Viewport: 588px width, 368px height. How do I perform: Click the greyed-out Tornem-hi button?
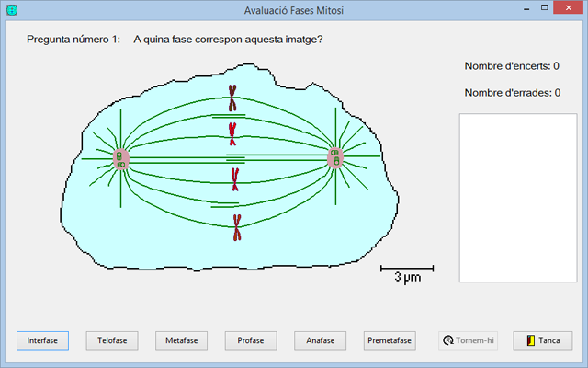468,340
